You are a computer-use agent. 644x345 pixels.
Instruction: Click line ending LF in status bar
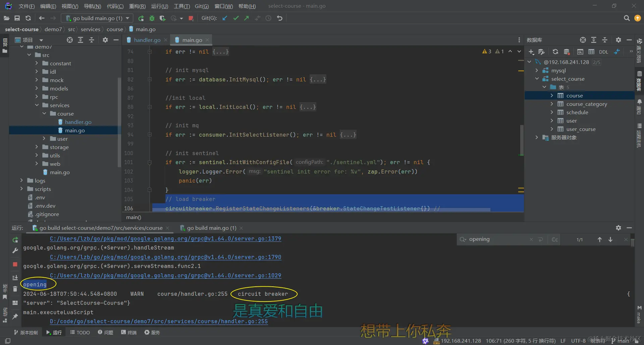(563, 341)
